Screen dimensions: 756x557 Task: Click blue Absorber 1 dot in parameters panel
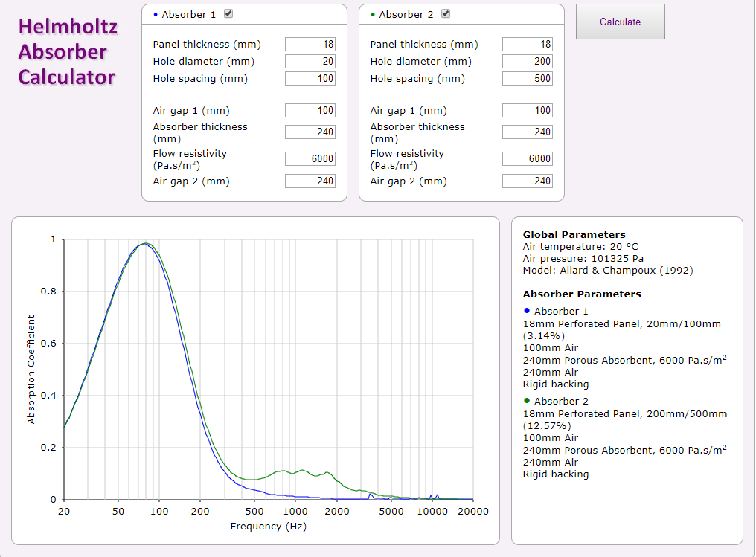point(527,311)
